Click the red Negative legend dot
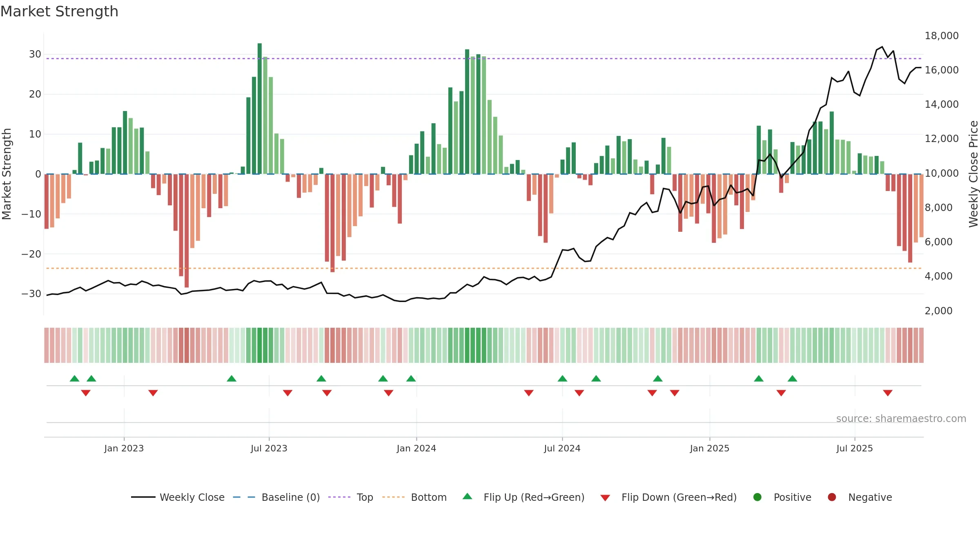980x551 pixels. (832, 497)
